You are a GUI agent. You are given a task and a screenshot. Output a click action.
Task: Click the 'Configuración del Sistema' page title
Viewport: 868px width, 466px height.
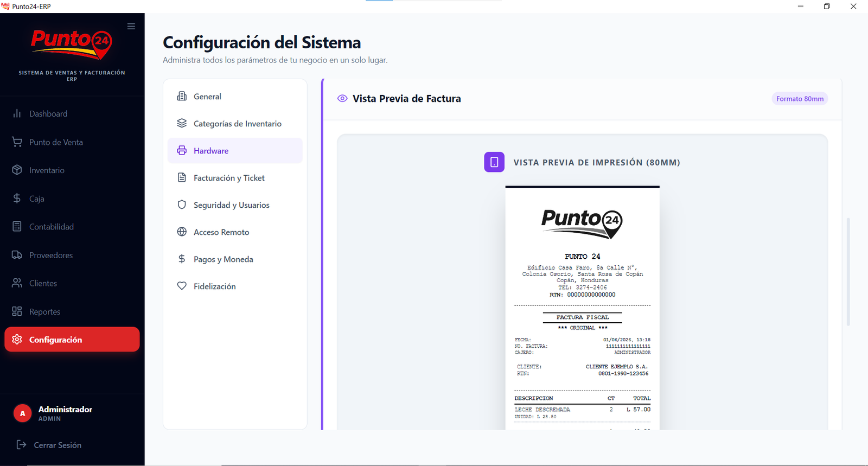(x=261, y=42)
